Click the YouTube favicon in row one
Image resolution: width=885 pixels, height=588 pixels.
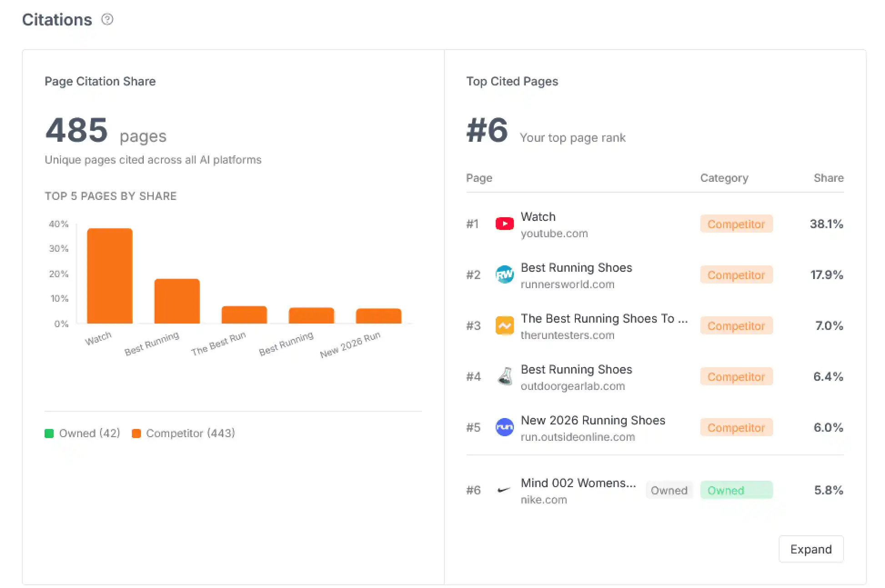tap(504, 224)
